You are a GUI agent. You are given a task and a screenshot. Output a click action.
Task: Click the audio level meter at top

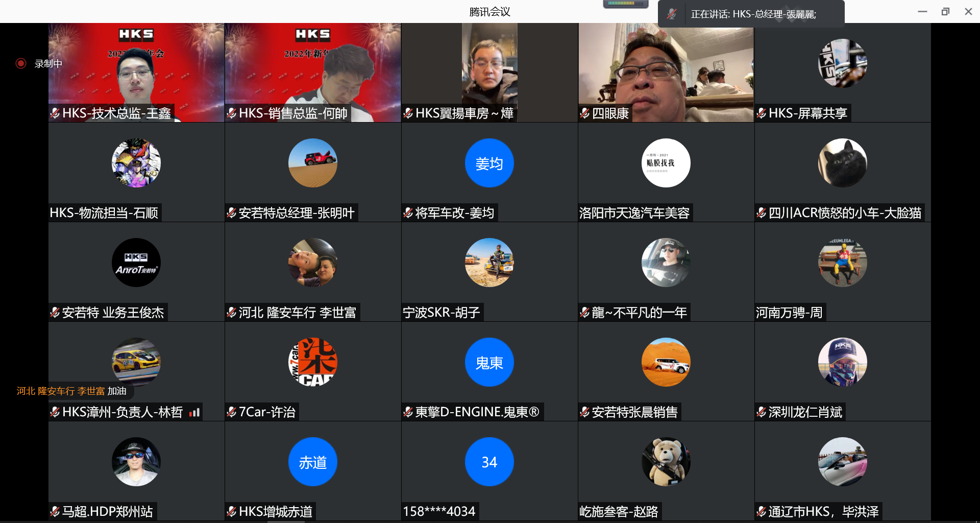(625, 4)
